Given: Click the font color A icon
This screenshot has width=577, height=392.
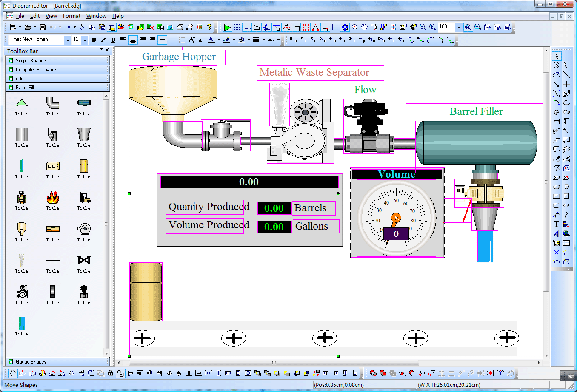Looking at the screenshot, I should 211,40.
